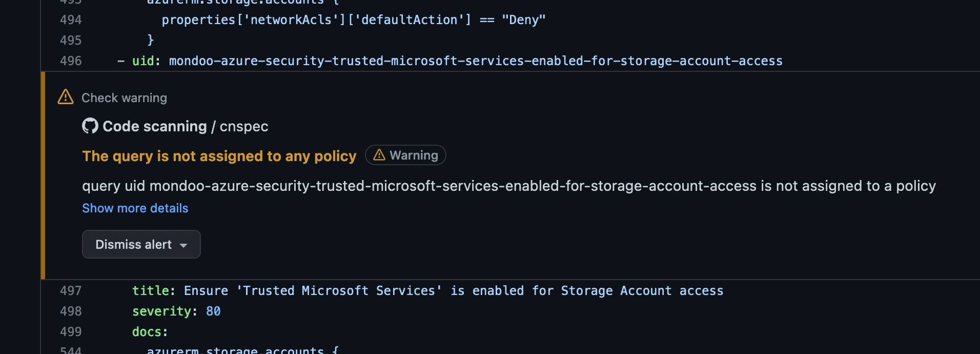The image size is (980, 354).
Task: Click the warning triangle next to Check warning
Action: (65, 97)
